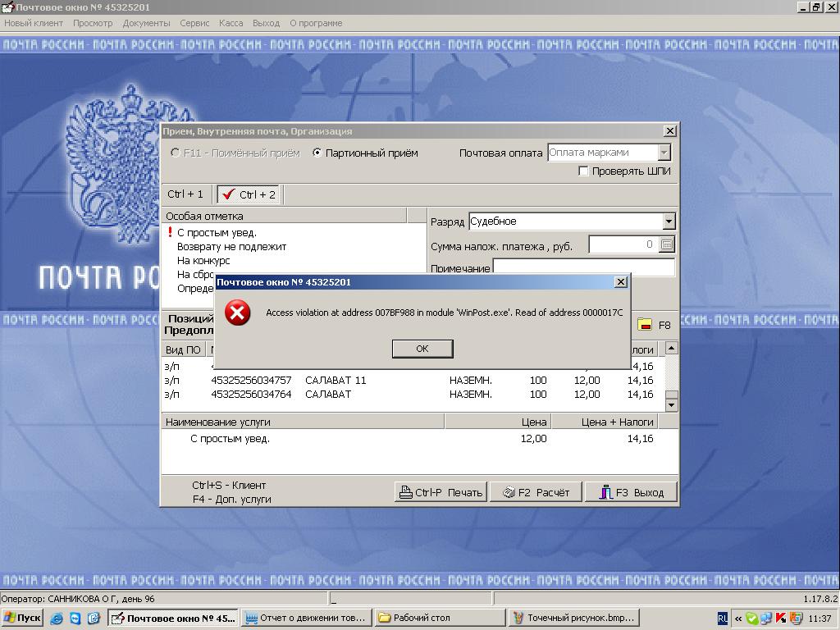Screen dimensions: 840x630
Task: Click Ctrl-P Печать button
Action: tap(441, 492)
